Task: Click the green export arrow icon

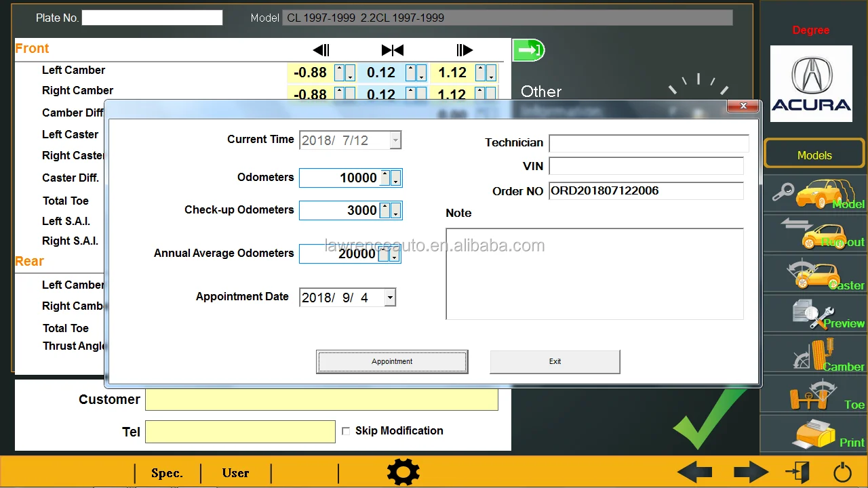Action: [528, 50]
